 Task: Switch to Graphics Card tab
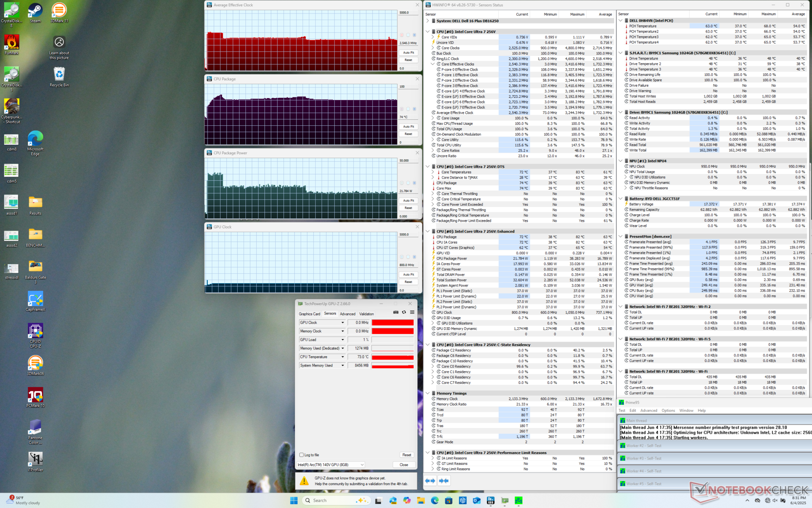[x=309, y=314]
